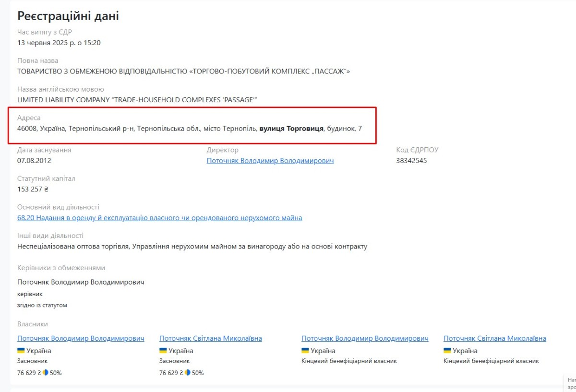The height and width of the screenshot is (392, 576).
Task: Click "Кінцевий бенефіціарний власник" under Світлана Миколаївна
Action: tap(491, 361)
